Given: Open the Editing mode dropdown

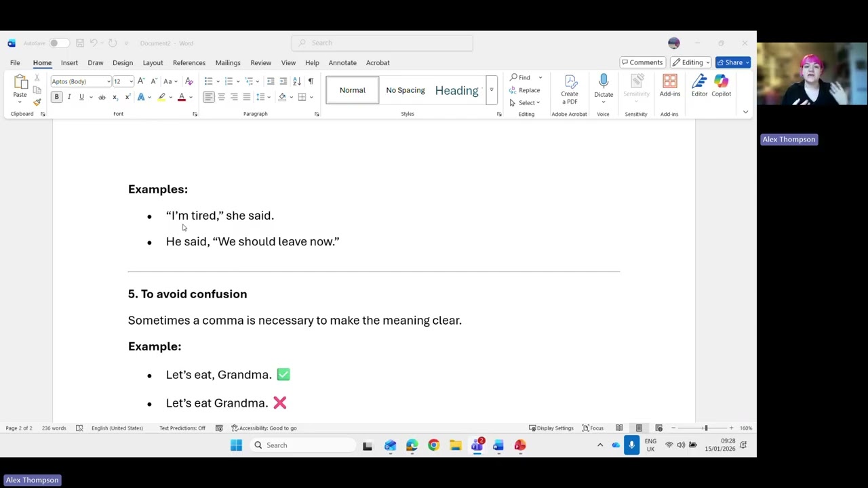Looking at the screenshot, I should point(691,62).
